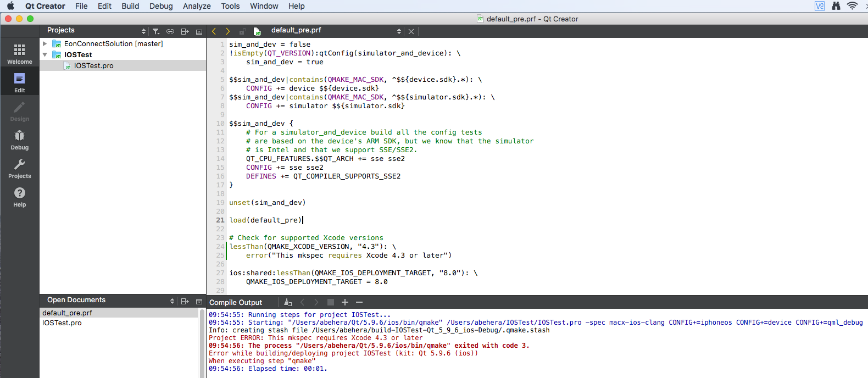
Task: Close the default_pre.prf document
Action: [x=411, y=31]
